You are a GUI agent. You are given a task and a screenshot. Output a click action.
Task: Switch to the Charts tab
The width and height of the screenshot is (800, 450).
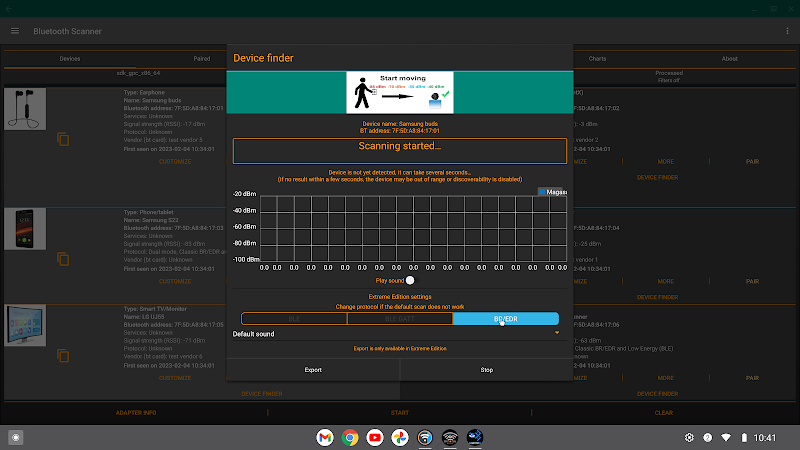coord(597,59)
